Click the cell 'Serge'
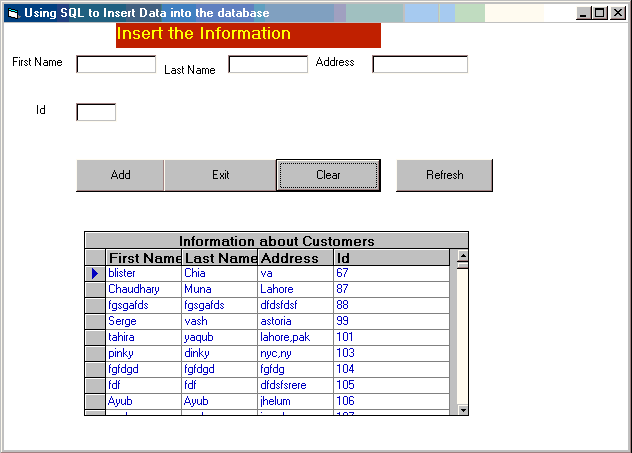The height and width of the screenshot is (453, 632). [x=144, y=322]
